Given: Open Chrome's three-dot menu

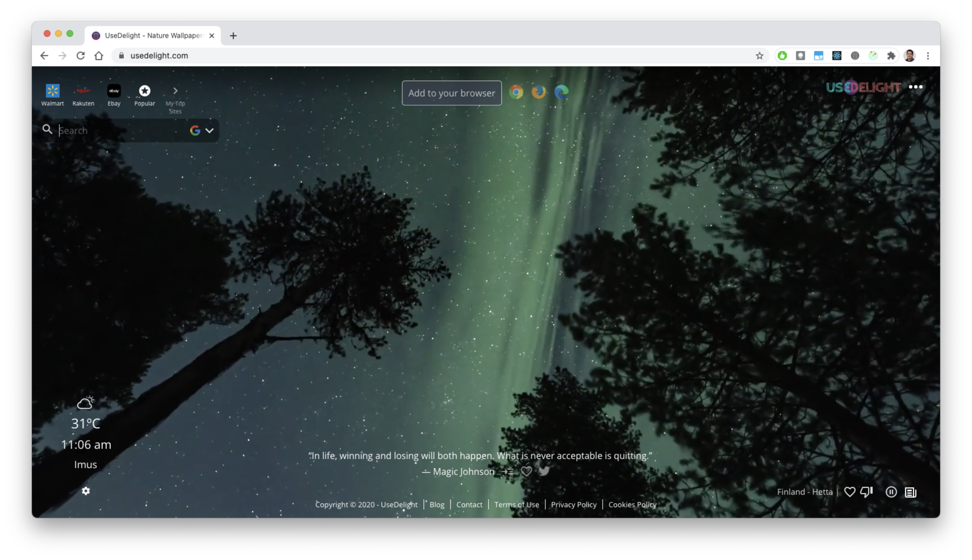Looking at the screenshot, I should click(x=928, y=56).
